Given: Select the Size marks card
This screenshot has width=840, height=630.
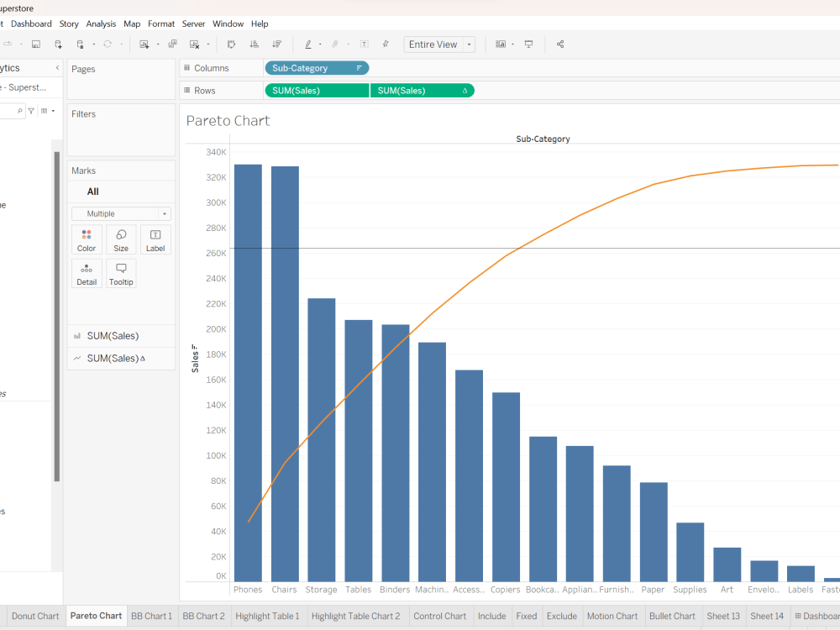Looking at the screenshot, I should click(x=121, y=239).
